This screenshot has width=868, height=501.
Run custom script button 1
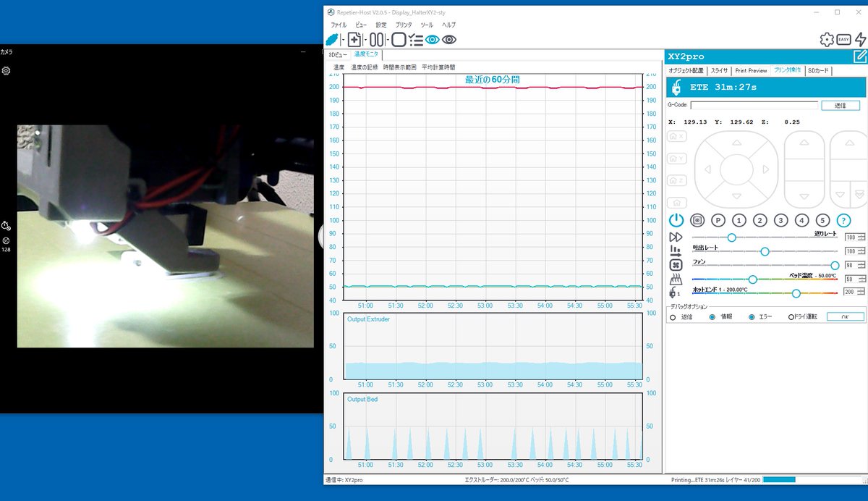(739, 220)
